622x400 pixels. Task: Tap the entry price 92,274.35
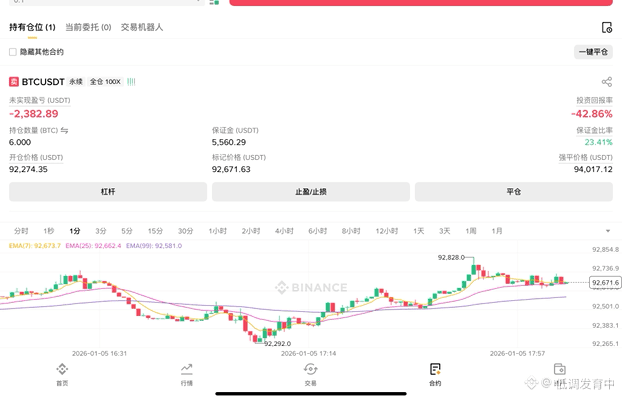coord(28,169)
